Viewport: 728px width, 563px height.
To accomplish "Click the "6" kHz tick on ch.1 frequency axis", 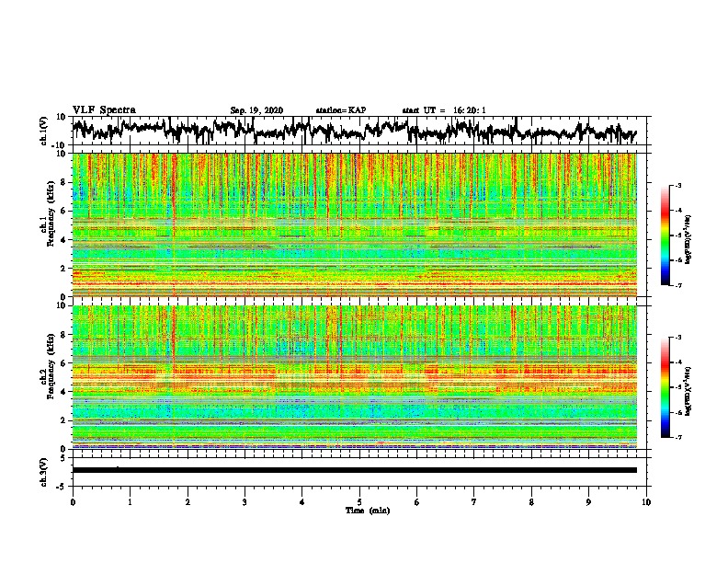I will pos(63,211).
